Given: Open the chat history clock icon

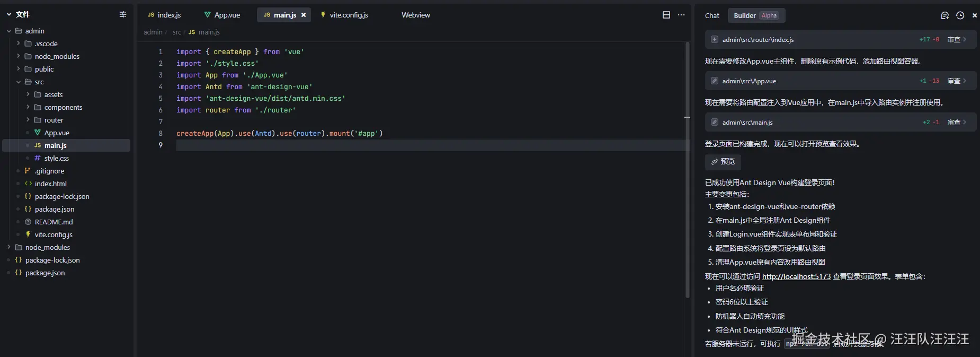Looking at the screenshot, I should pos(960,15).
